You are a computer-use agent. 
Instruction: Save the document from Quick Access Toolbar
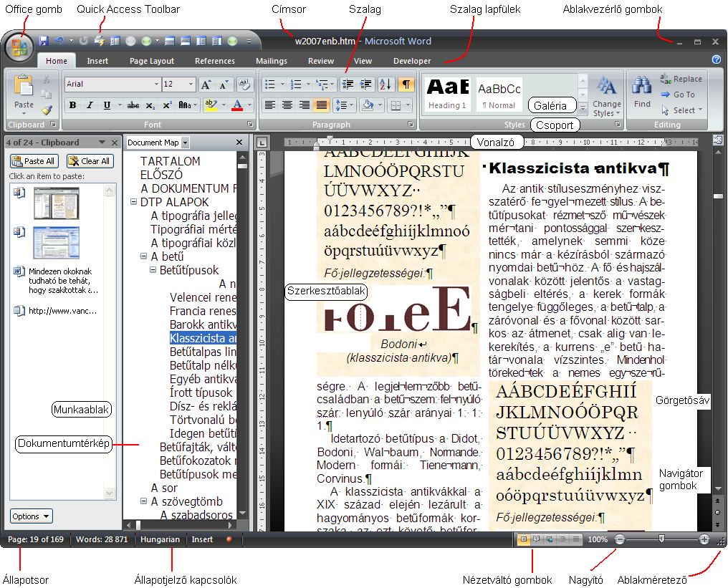pyautogui.click(x=44, y=41)
